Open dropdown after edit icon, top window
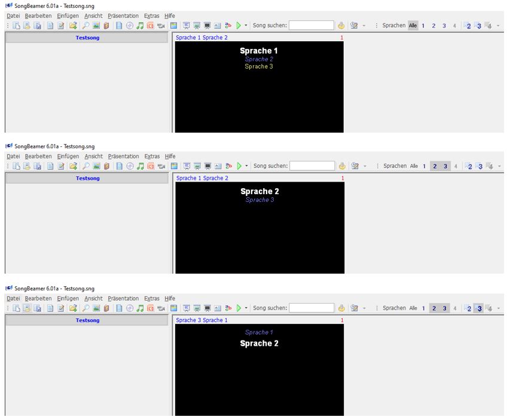 tap(364, 25)
